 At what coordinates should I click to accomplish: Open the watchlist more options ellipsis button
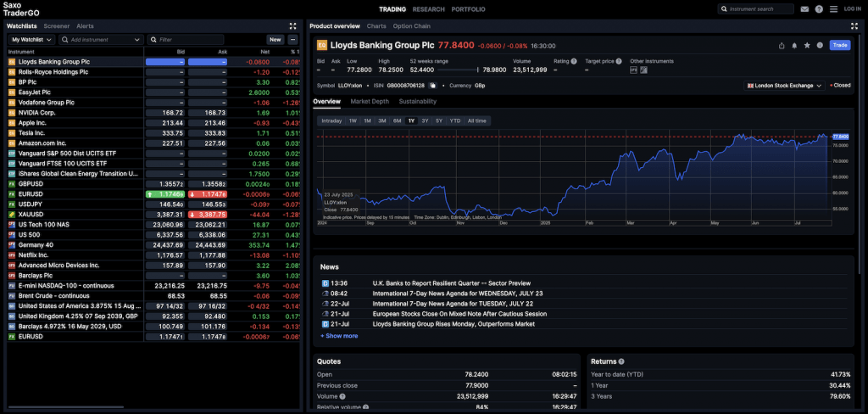(292, 39)
